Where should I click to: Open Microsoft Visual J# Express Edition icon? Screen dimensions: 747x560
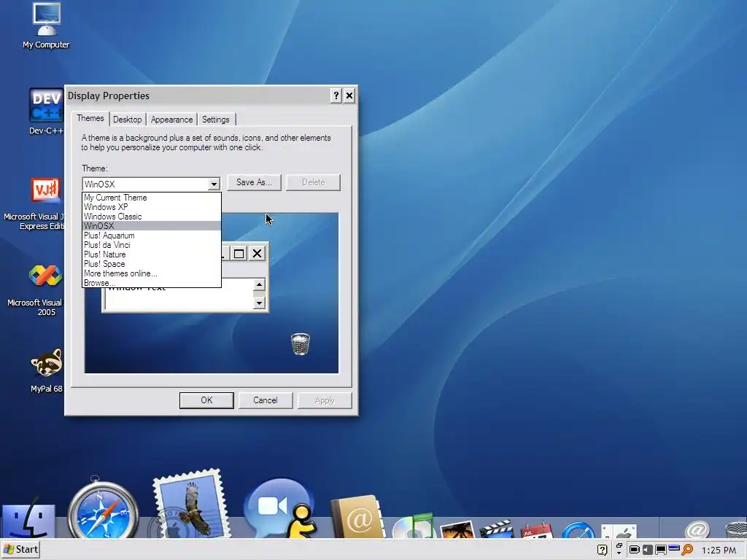[44, 204]
